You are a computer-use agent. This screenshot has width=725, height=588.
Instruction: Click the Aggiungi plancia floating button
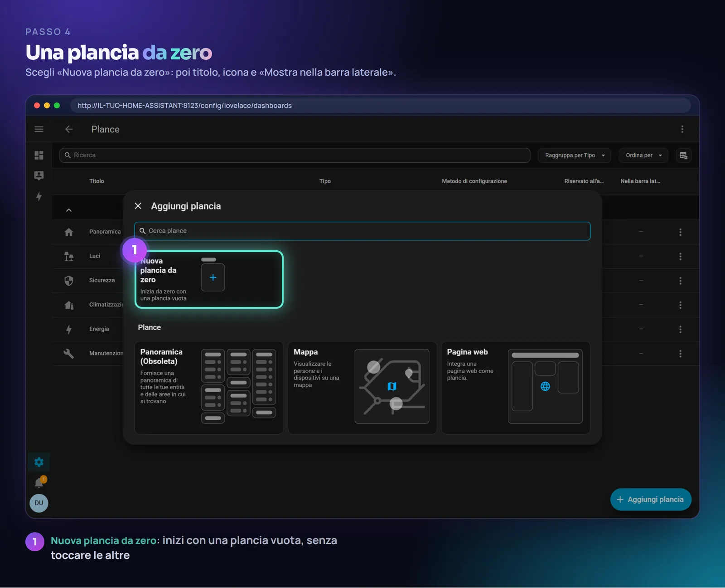coord(651,499)
